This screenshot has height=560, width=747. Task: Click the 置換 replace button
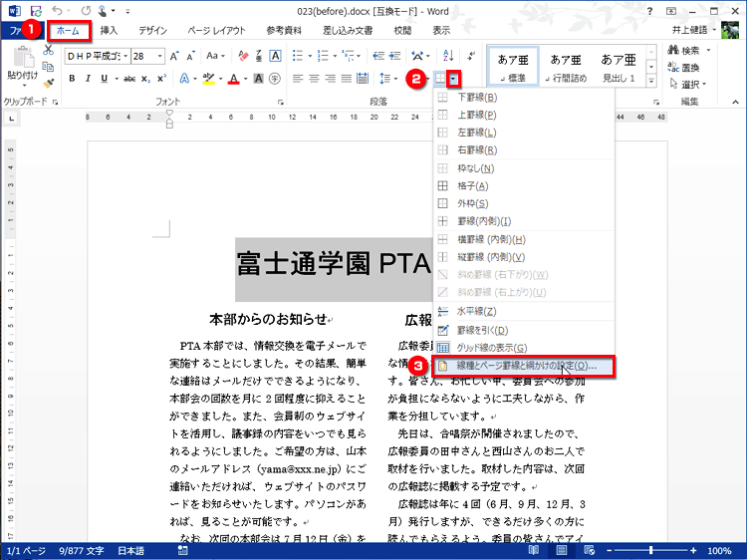tap(684, 67)
